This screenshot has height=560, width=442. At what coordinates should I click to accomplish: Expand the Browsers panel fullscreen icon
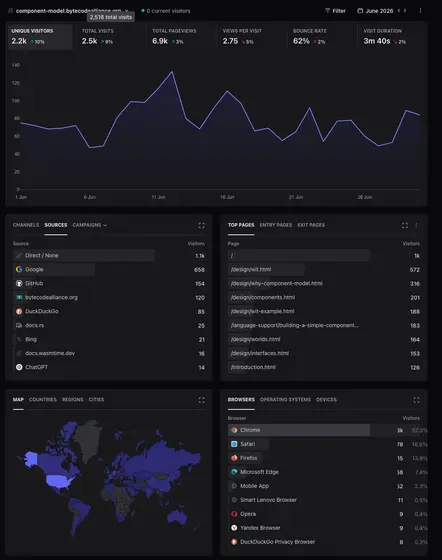(x=416, y=400)
